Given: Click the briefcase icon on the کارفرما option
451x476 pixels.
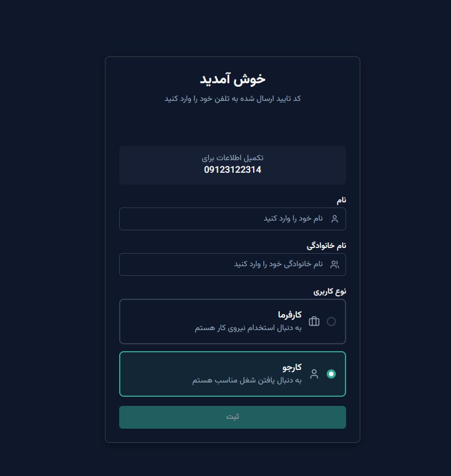Looking at the screenshot, I should 314,322.
